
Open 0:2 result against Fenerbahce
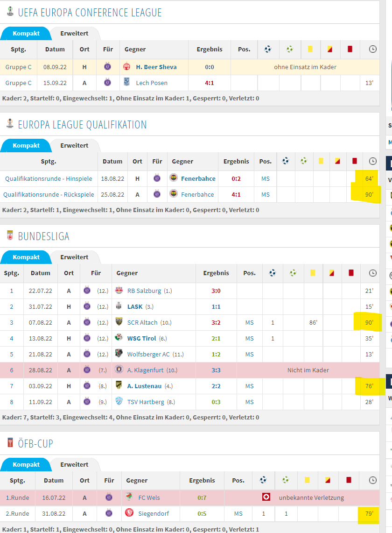point(236,179)
